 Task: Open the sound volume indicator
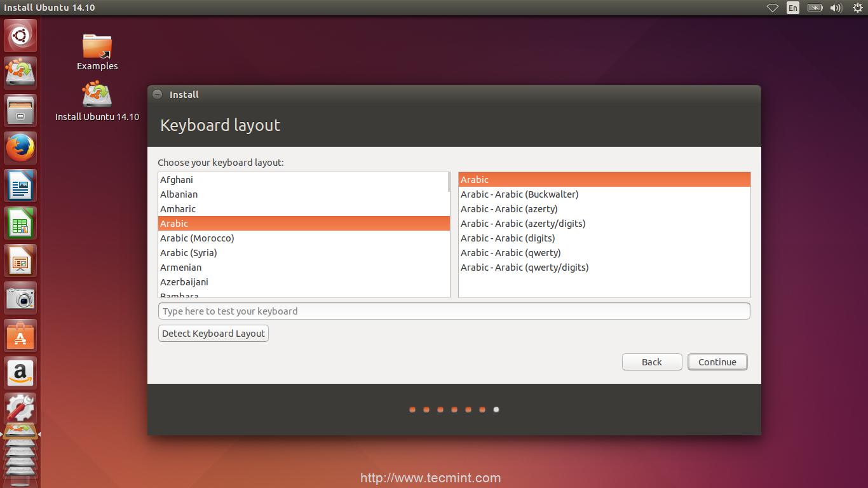click(x=836, y=8)
